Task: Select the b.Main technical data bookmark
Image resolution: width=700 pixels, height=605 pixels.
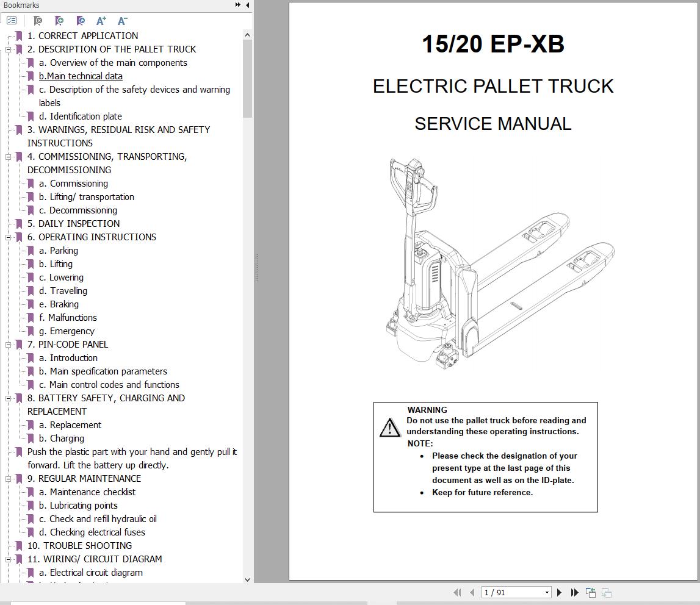Action: 81,76
